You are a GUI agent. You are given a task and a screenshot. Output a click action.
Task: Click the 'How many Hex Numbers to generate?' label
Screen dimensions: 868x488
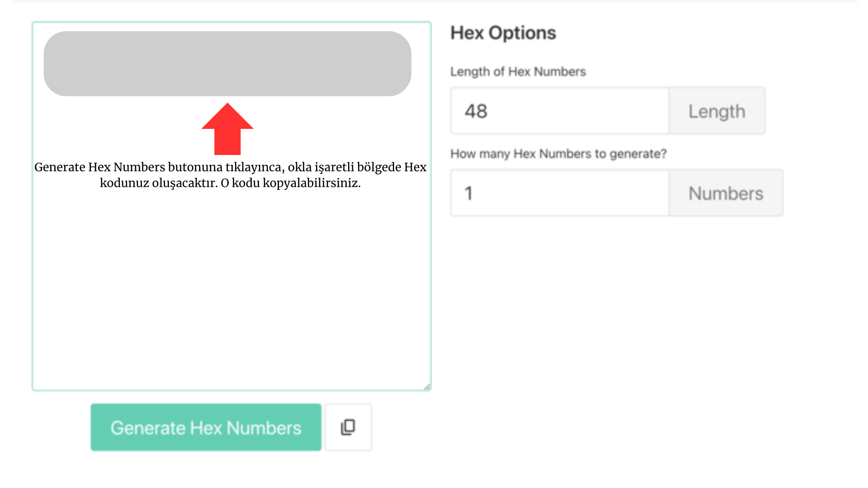click(x=558, y=154)
